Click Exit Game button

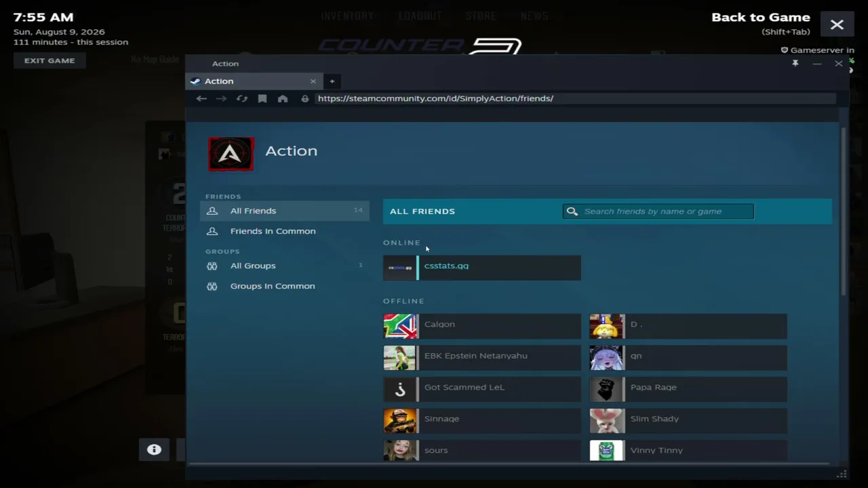click(x=50, y=60)
